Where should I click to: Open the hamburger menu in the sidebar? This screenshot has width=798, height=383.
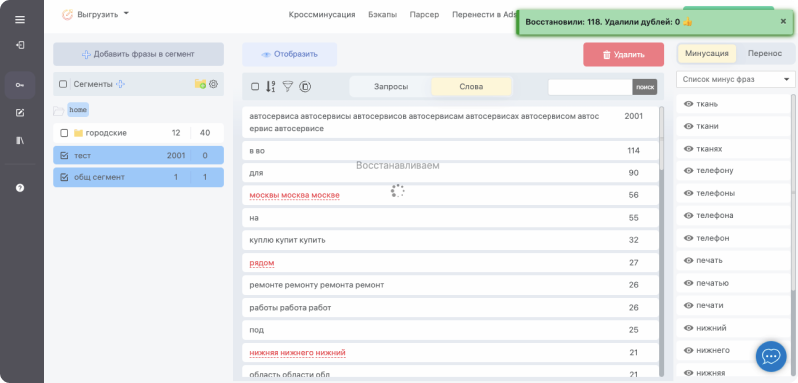tap(20, 20)
